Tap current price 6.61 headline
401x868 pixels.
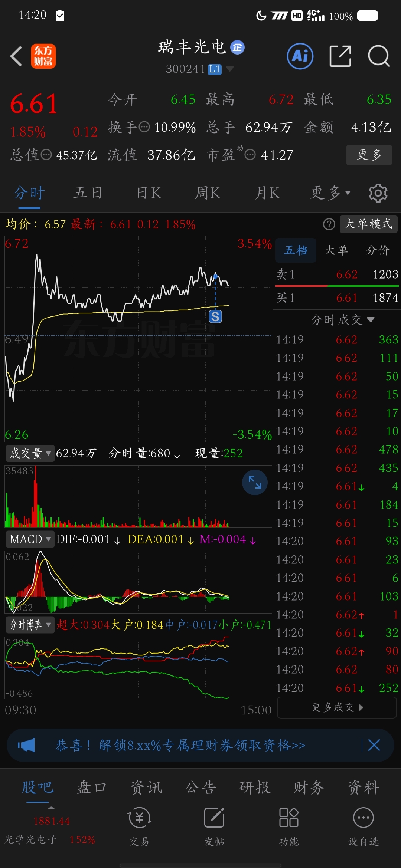pos(34,104)
